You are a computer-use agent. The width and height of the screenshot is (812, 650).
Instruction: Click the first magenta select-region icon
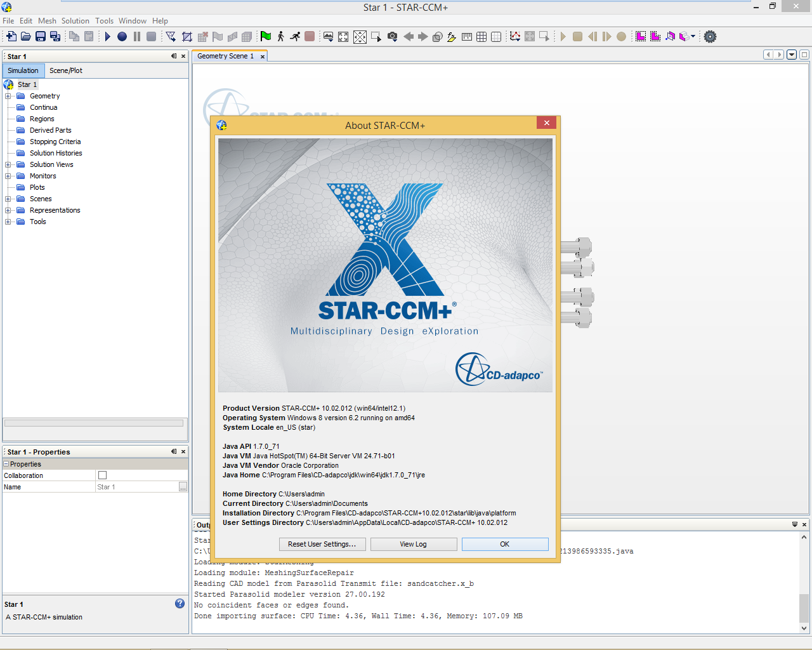641,37
